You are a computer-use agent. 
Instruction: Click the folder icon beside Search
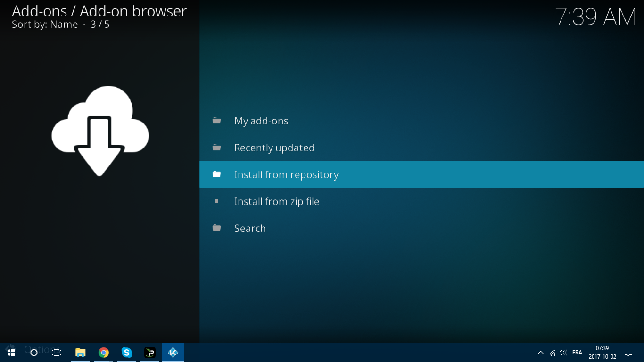(216, 228)
